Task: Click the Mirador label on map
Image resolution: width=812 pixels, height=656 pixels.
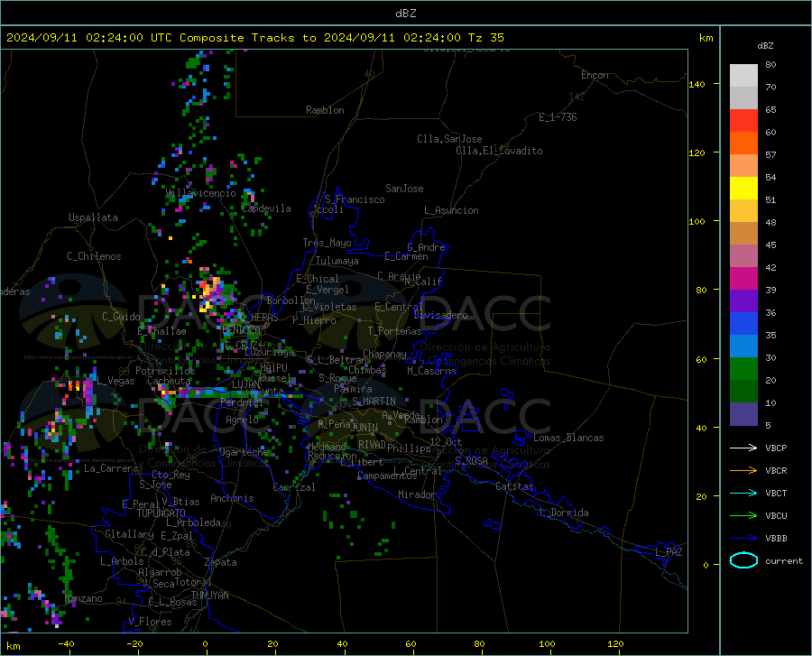Action: point(417,494)
